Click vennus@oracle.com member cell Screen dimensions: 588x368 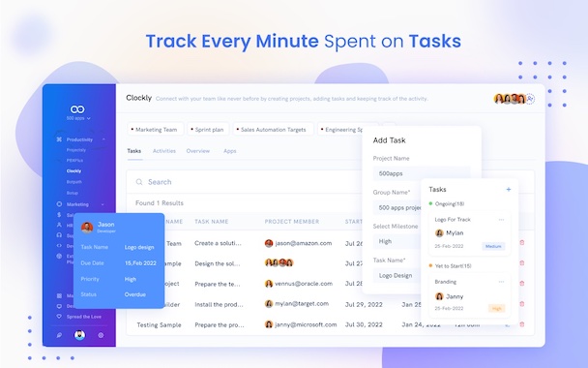click(299, 284)
